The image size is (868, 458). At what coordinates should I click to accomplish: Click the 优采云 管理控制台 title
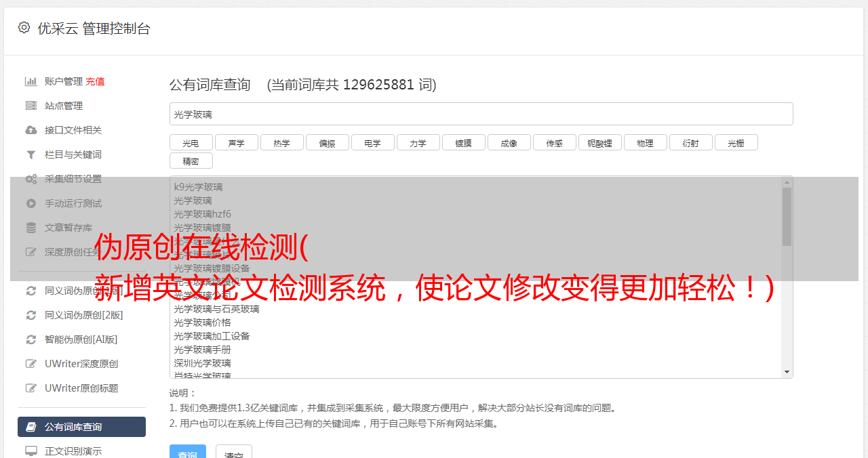[x=94, y=28]
